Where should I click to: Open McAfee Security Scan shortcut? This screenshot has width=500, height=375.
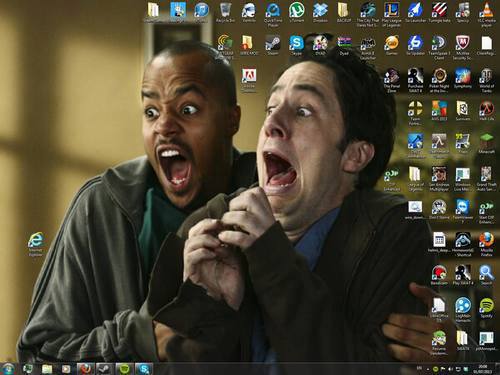[x=462, y=47]
